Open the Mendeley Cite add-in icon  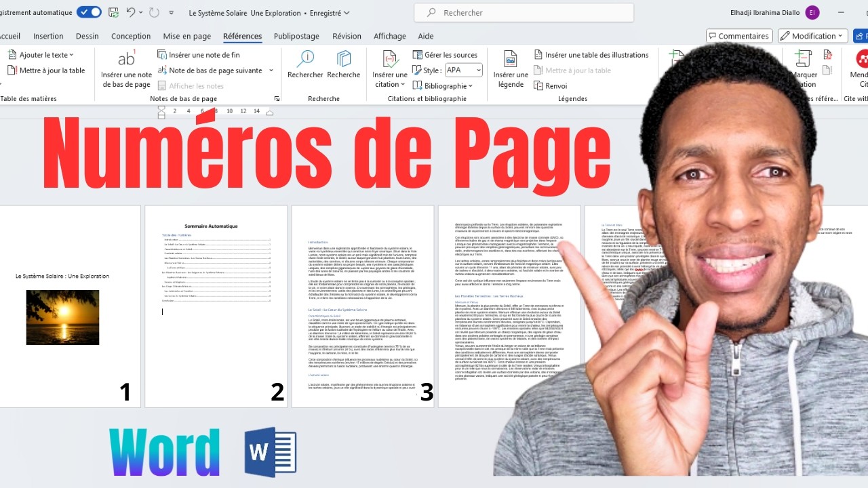pos(861,59)
